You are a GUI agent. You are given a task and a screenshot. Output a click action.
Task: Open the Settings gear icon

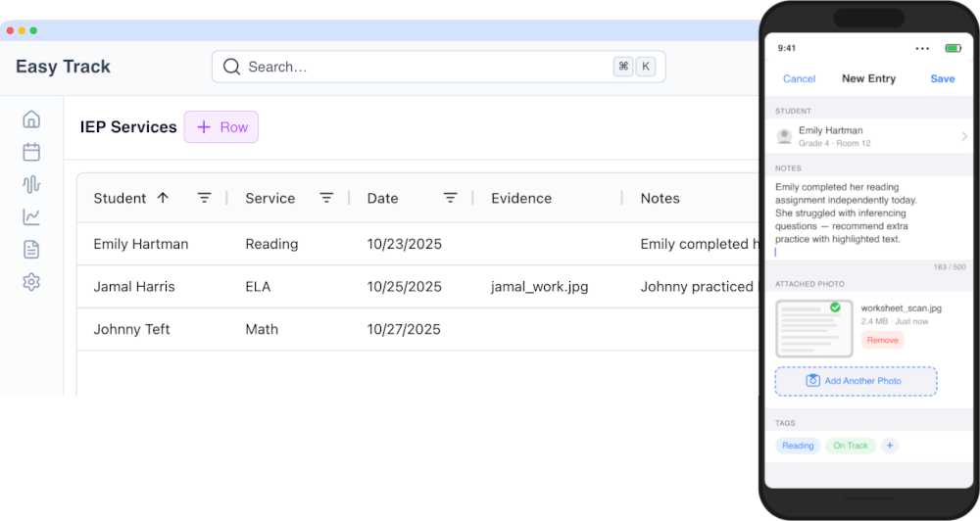31,282
